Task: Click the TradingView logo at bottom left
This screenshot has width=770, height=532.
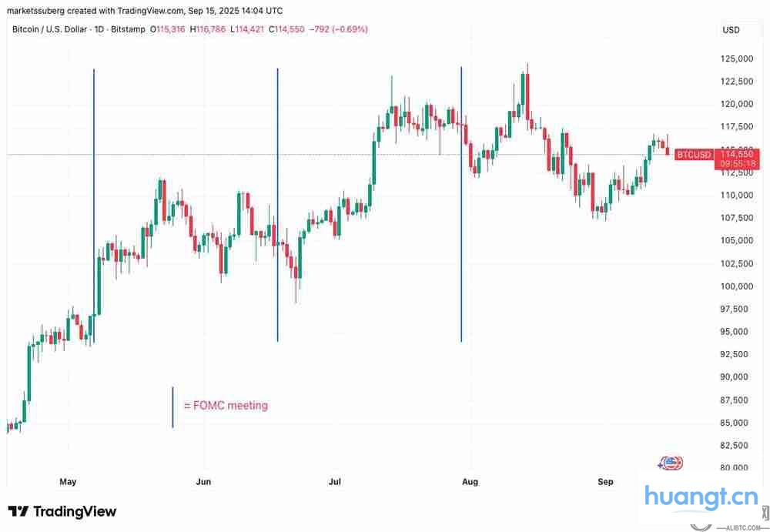Action: (62, 511)
